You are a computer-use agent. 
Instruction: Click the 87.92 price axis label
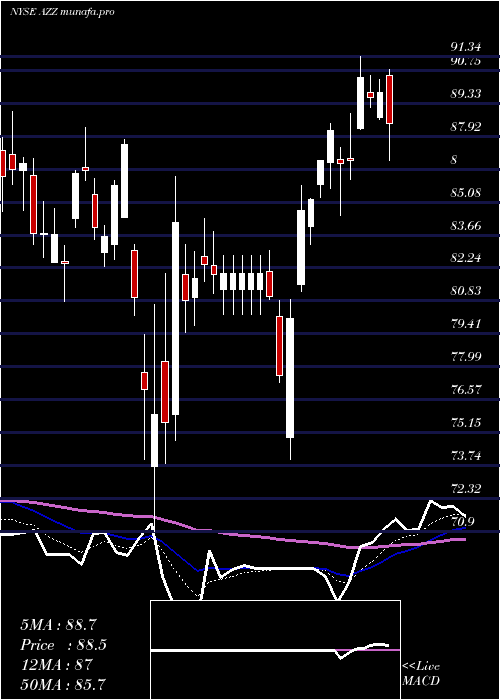tap(466, 127)
